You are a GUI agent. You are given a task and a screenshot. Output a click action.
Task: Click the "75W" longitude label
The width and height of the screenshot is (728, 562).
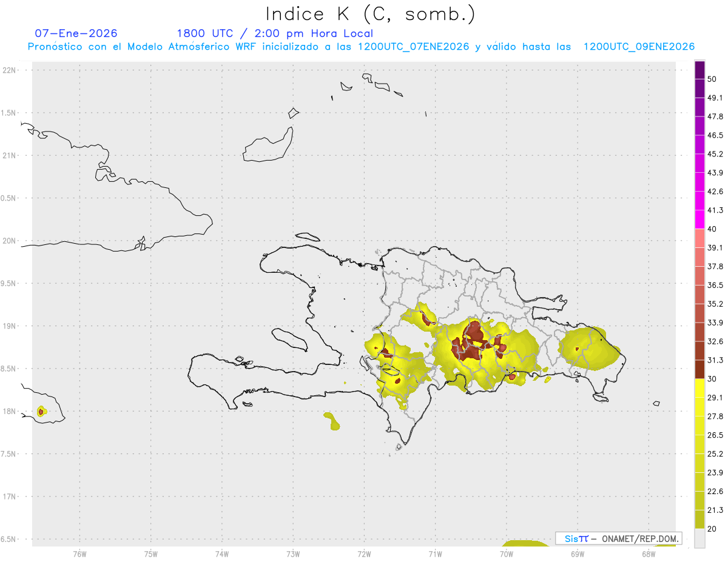(151, 553)
